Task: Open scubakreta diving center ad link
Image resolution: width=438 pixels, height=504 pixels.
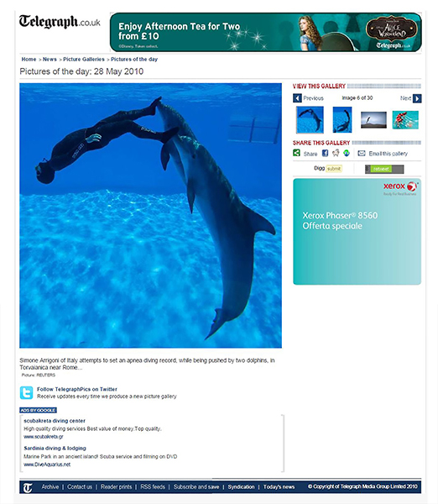Action: (55, 421)
